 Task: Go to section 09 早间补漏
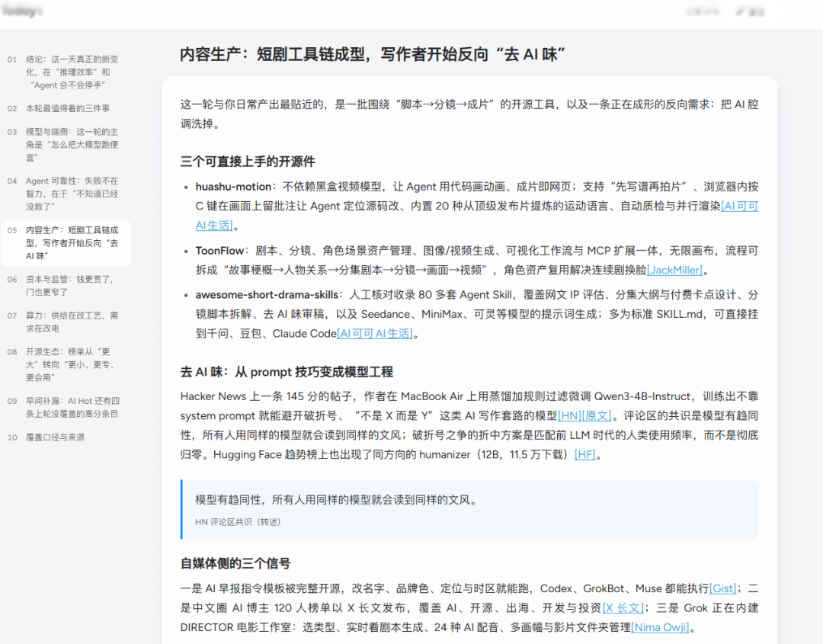(66, 407)
